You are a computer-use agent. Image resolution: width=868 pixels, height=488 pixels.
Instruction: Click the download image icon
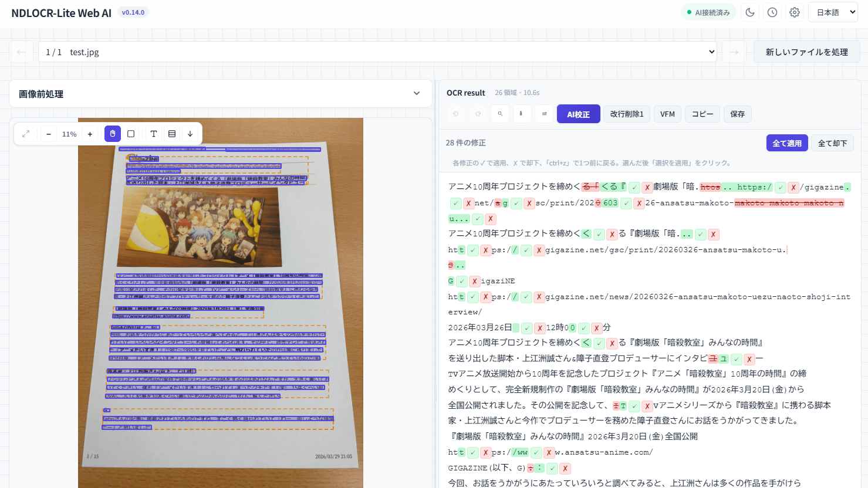[190, 134]
